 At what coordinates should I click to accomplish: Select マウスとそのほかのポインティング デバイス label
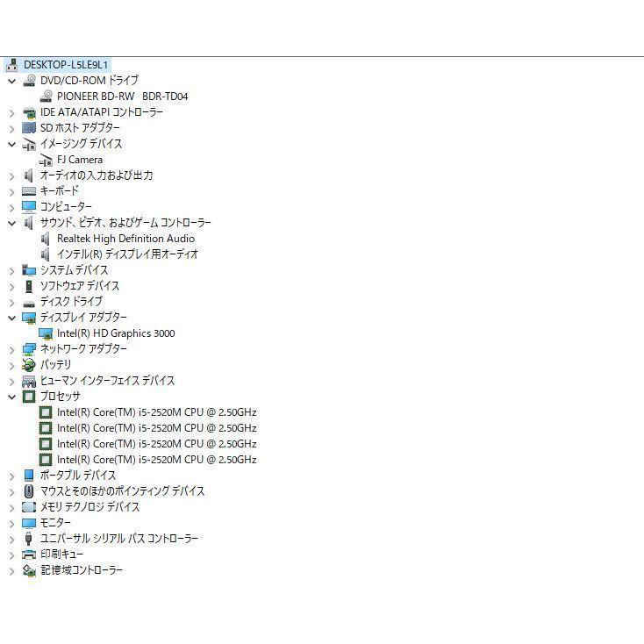(122, 491)
